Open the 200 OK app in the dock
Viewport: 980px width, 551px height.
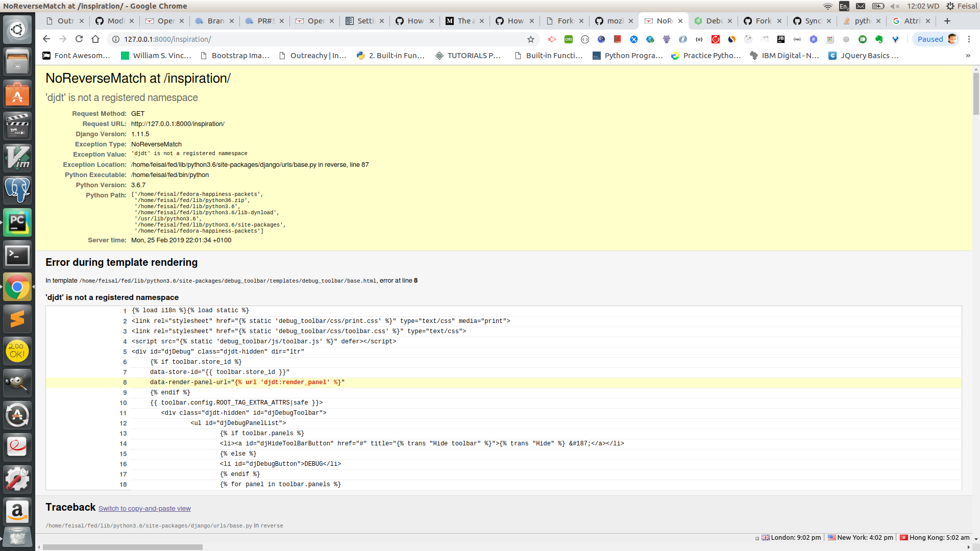pos(17,352)
